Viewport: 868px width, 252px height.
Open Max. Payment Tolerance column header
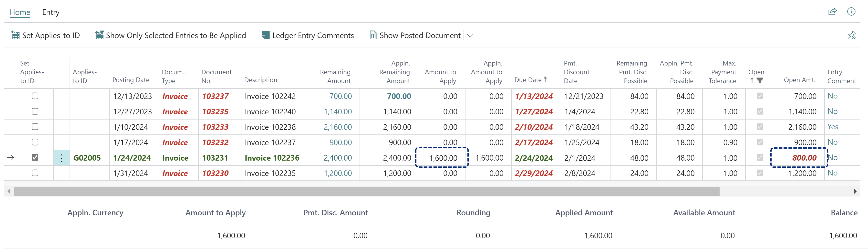click(x=723, y=72)
